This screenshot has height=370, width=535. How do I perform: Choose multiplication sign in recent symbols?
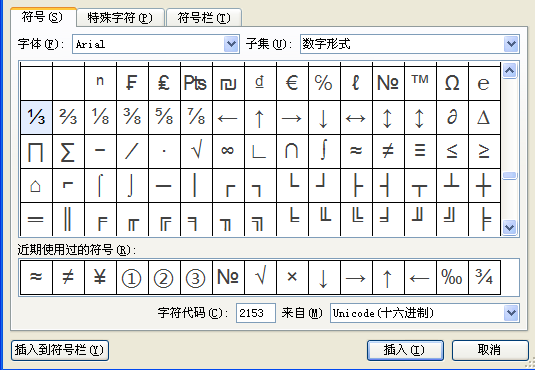[292, 277]
